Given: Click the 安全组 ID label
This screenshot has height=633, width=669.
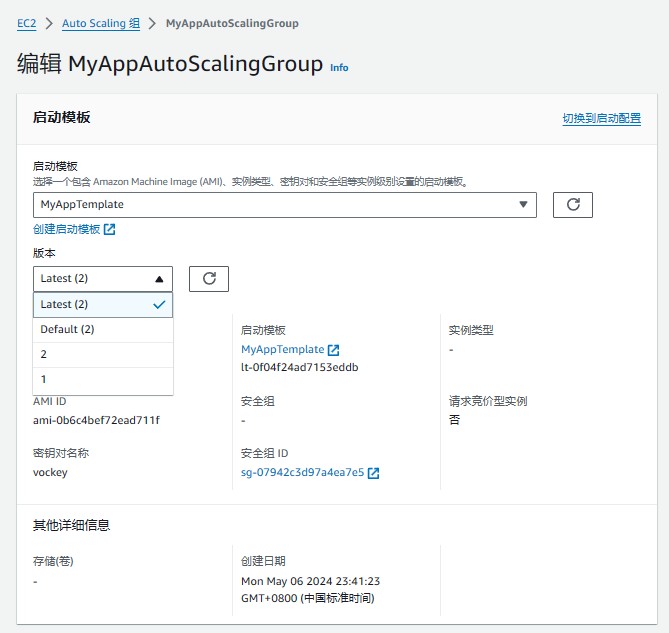Looking at the screenshot, I should [x=265, y=453].
